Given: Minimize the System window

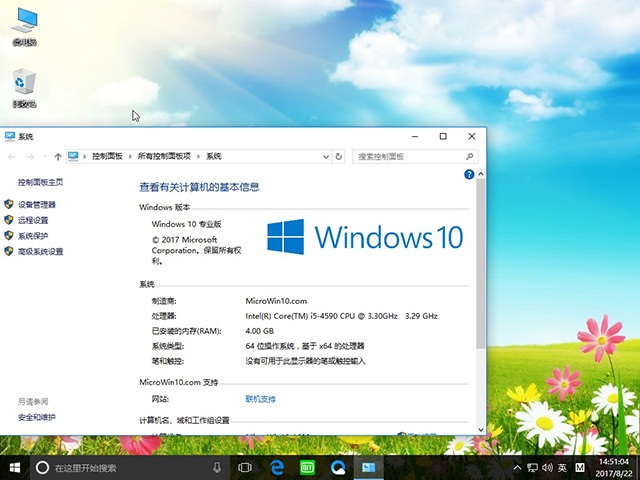Looking at the screenshot, I should (415, 136).
